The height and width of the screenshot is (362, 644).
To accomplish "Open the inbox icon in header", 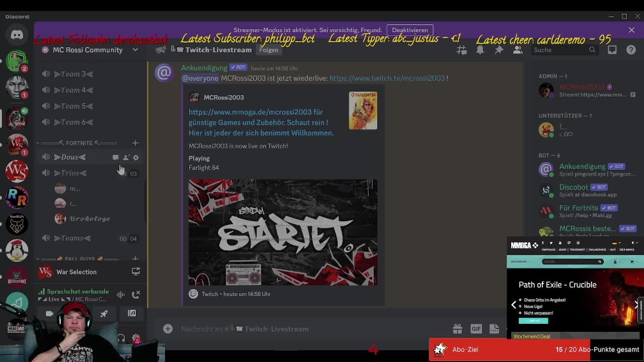I will coord(612,50).
